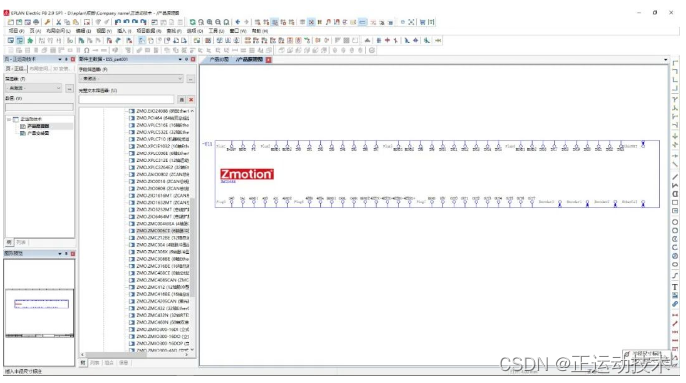Insert the Y-shaped T-node connection symbol
Viewport: 686px width, 383px height.
point(675,99)
